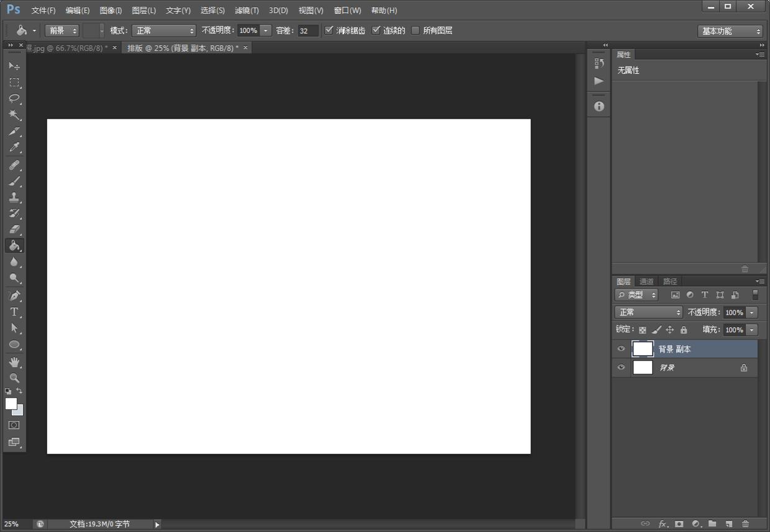Click the 容差 tolerance input field
Screen dimensions: 770x532
pos(307,30)
